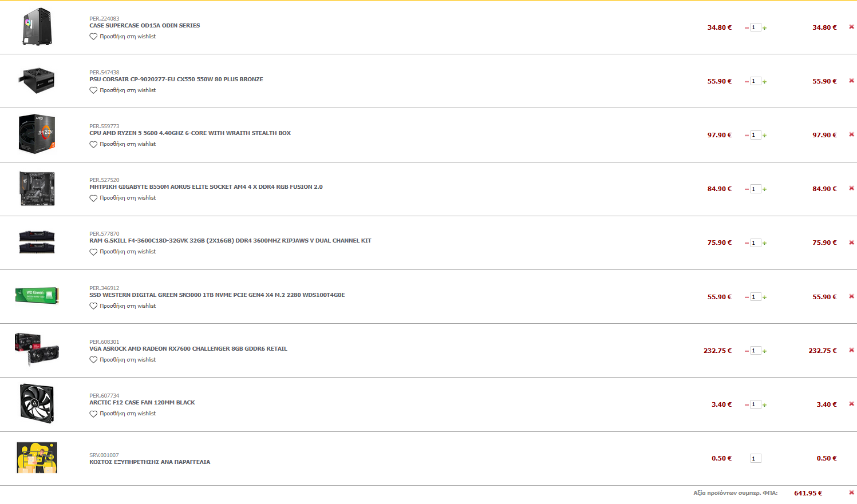This screenshot has height=504, width=857.
Task: Click the Supercase case thumbnail image
Action: [x=37, y=27]
